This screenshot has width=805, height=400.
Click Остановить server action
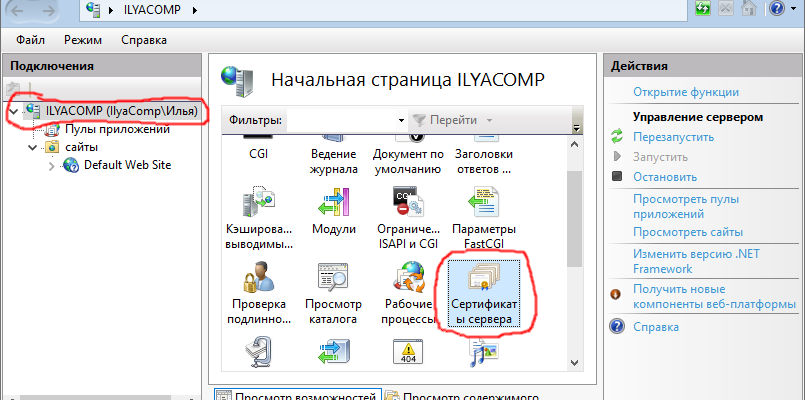pos(665,177)
